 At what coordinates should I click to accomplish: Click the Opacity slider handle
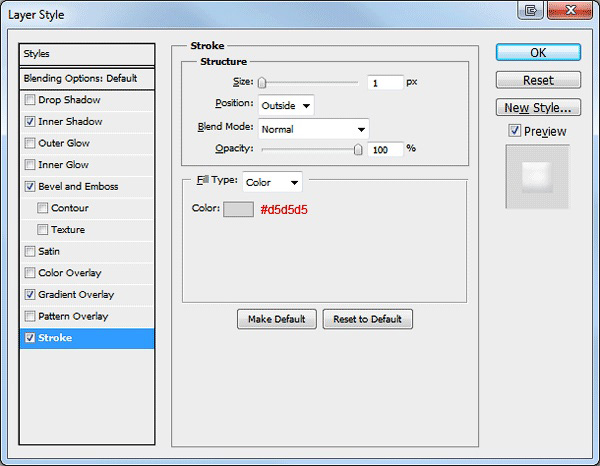click(358, 149)
